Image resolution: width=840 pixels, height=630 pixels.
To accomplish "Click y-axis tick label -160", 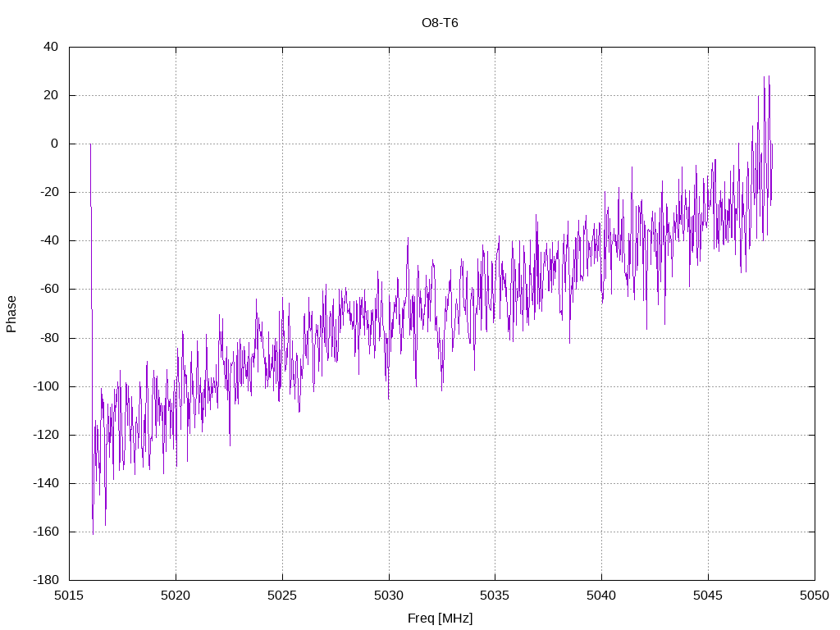I will click(46, 532).
